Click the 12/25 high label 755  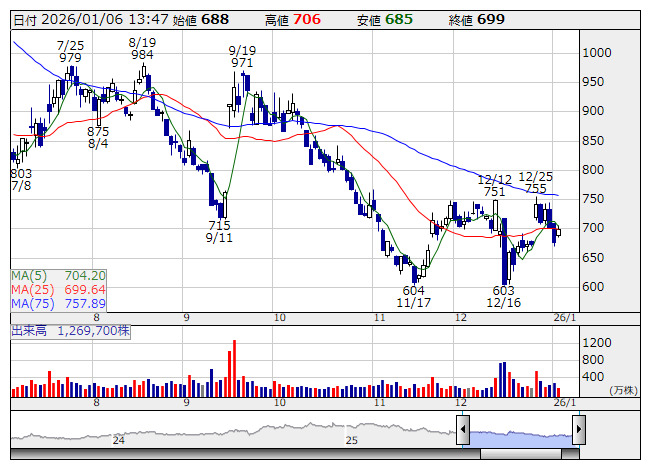pos(535,188)
